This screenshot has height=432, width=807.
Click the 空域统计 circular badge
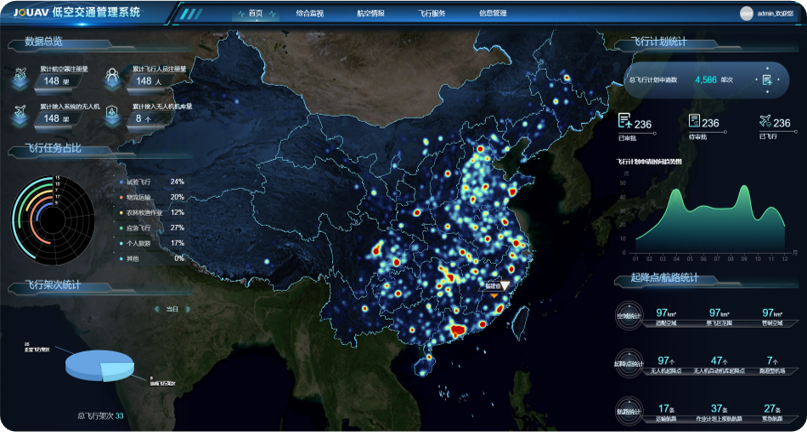click(628, 316)
